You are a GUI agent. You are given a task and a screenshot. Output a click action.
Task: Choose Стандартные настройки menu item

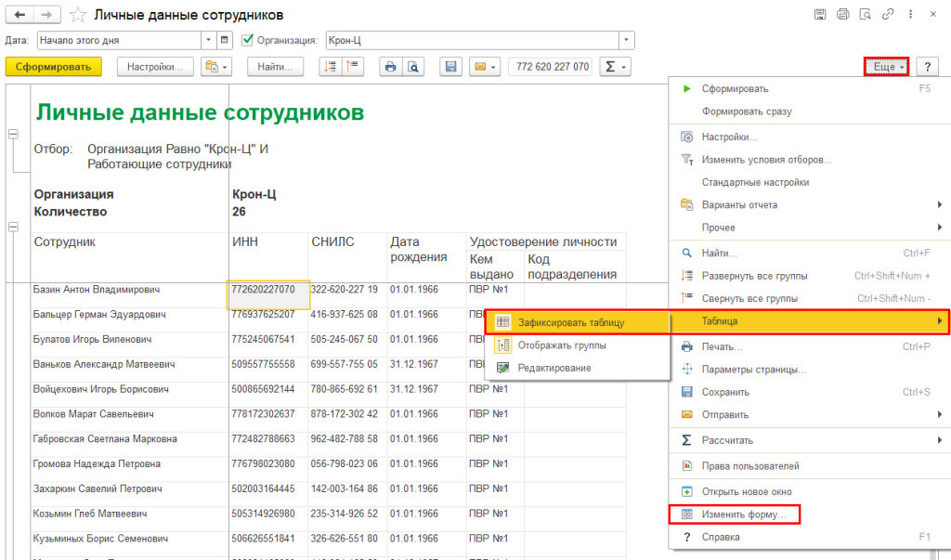(809, 182)
